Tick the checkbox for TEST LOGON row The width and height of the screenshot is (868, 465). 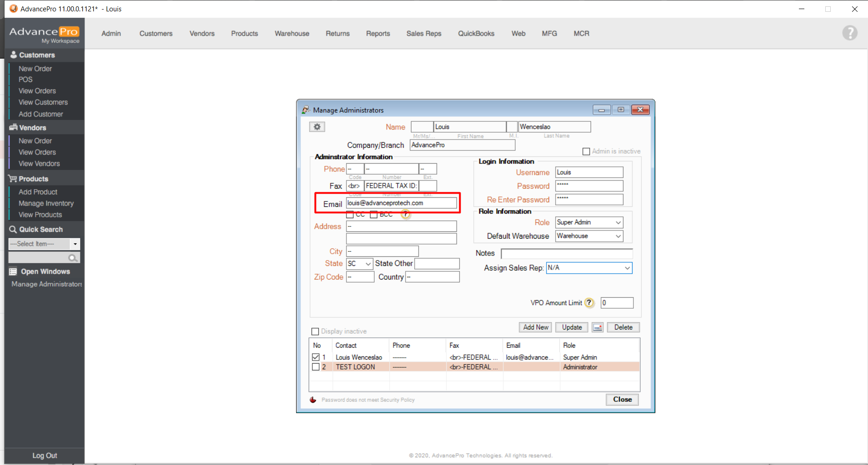tap(316, 367)
